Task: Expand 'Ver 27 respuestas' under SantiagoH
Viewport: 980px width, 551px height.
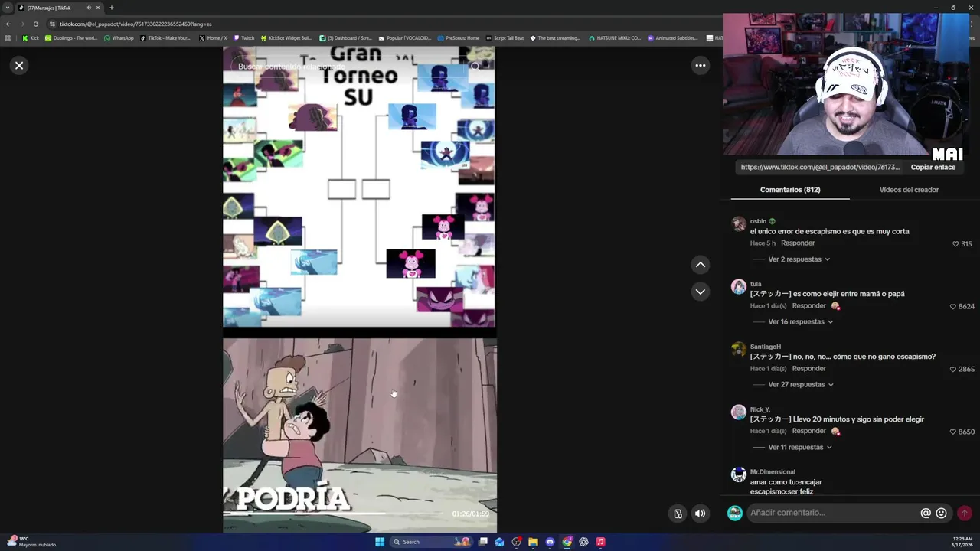Action: tap(800, 385)
